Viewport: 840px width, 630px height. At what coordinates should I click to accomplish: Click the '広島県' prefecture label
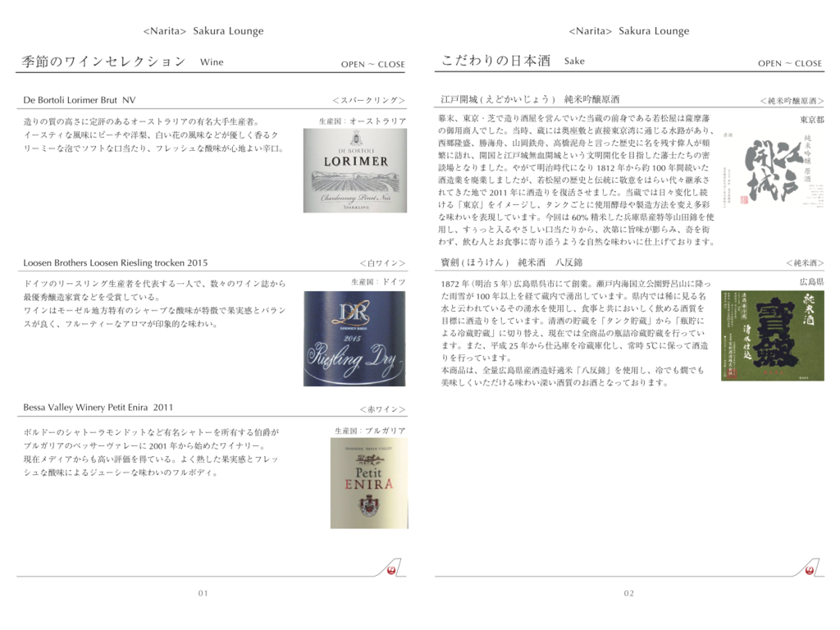pos(812,282)
